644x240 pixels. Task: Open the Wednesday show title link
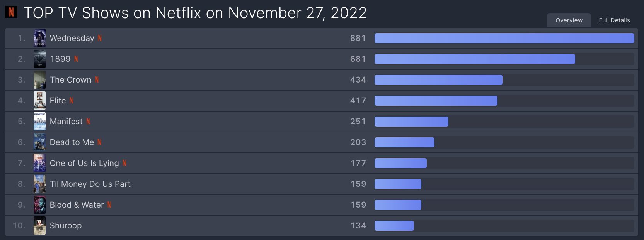tap(72, 38)
